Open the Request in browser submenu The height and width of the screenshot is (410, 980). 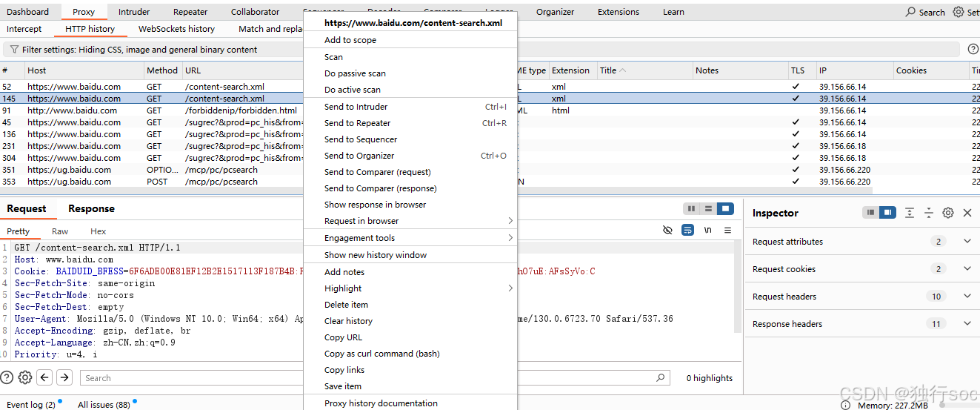tap(410, 221)
